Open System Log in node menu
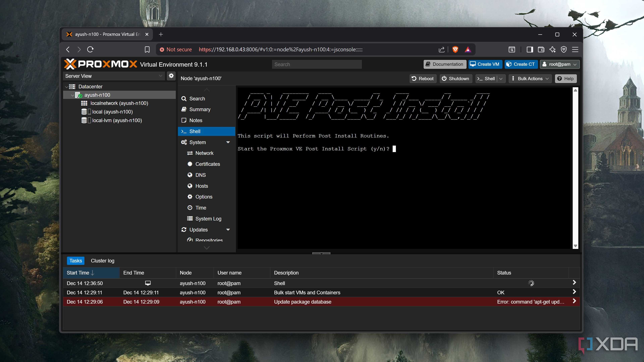644x362 pixels. pos(206,219)
